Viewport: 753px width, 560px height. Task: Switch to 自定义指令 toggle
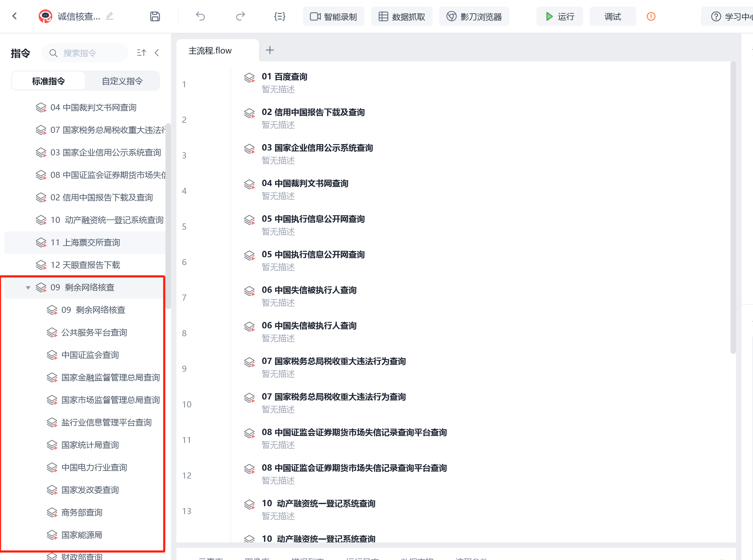tap(122, 81)
